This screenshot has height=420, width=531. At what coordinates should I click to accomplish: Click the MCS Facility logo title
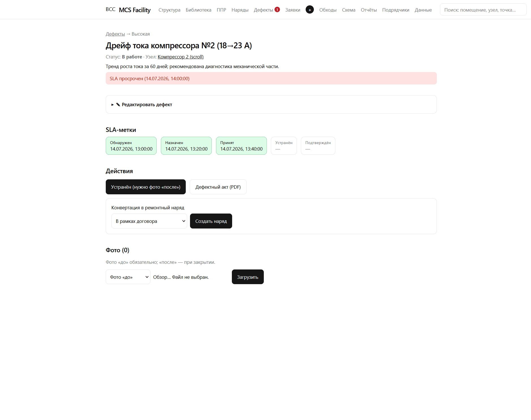[135, 10]
